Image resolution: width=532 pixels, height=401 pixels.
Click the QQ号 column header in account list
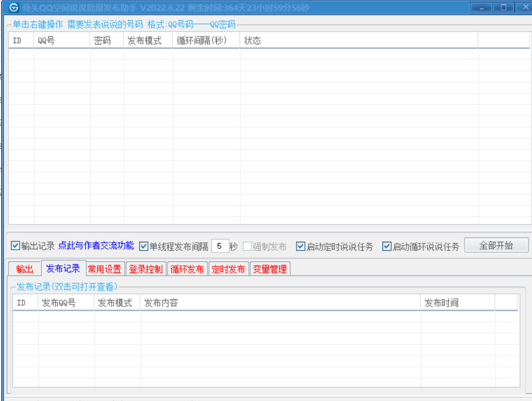pos(62,40)
